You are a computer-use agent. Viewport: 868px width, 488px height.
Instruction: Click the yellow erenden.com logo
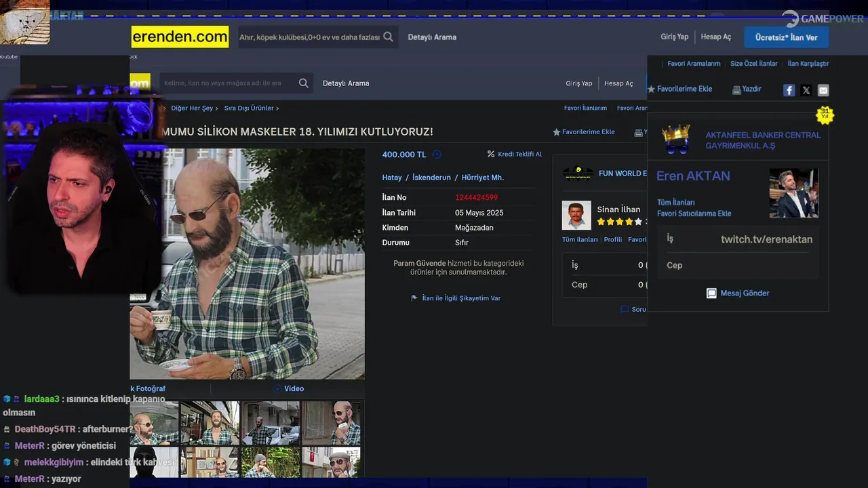(180, 37)
